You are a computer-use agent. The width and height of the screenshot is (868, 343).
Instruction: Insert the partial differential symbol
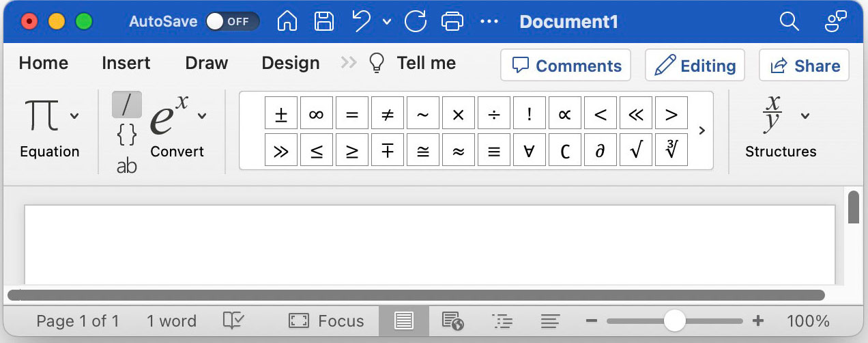coord(600,150)
